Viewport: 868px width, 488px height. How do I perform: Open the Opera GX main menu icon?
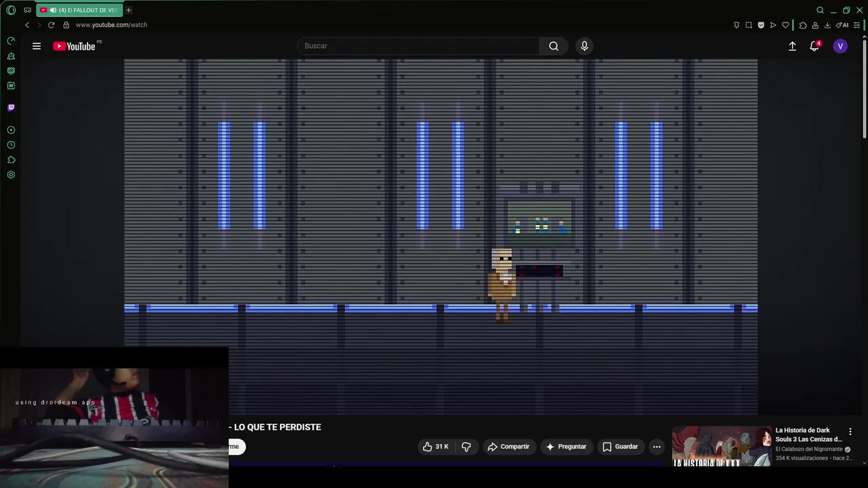[11, 10]
